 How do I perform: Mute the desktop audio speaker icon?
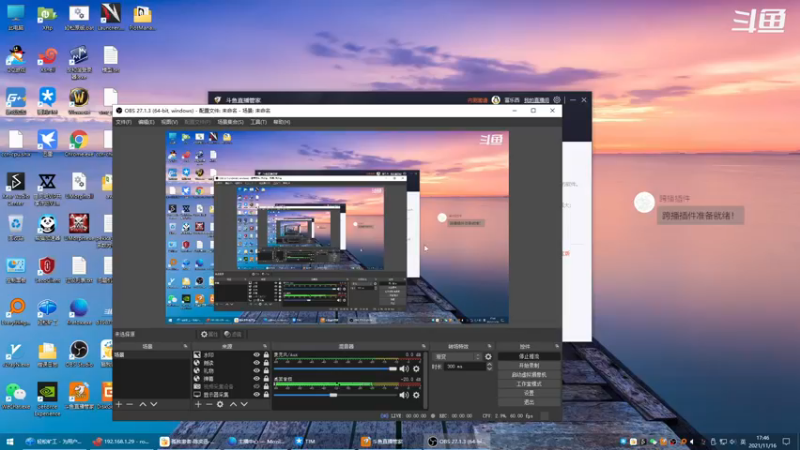(404, 394)
